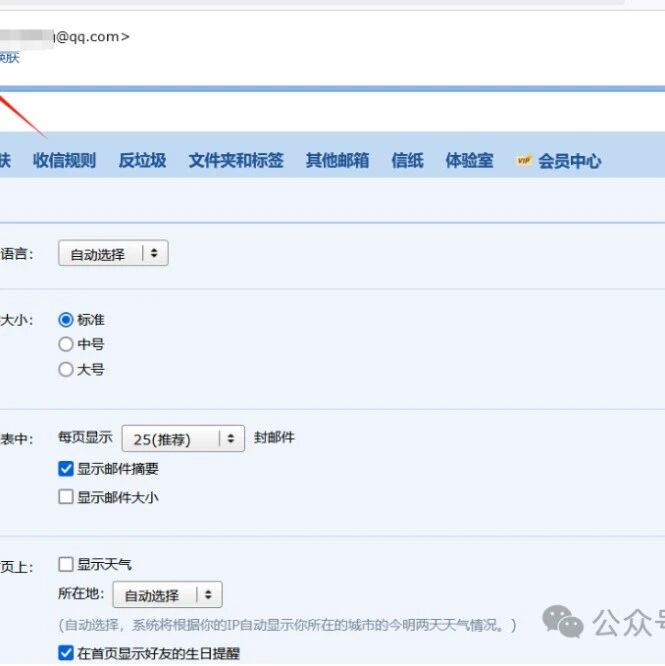Toggle 在首页显示好友的生日提醒 checkbox
665x666 pixels.
coord(66,653)
